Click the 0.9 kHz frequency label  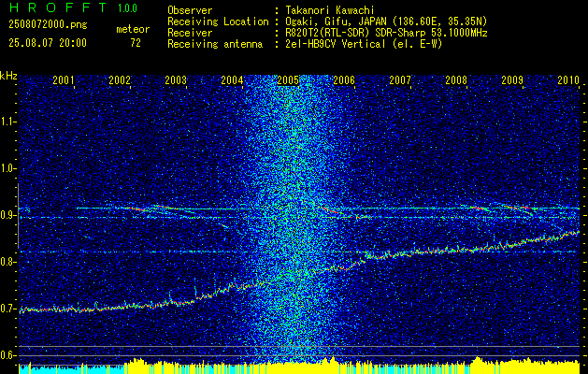click(x=7, y=215)
